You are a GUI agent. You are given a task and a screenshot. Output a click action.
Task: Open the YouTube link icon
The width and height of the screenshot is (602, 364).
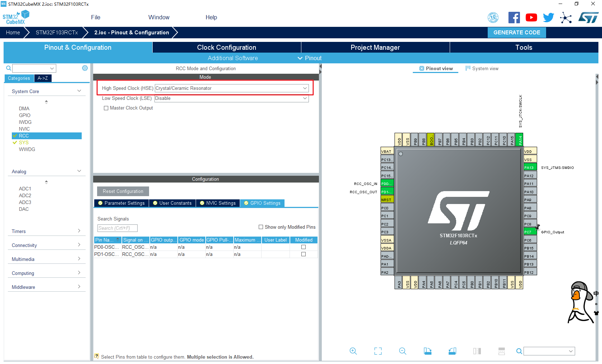click(x=531, y=18)
